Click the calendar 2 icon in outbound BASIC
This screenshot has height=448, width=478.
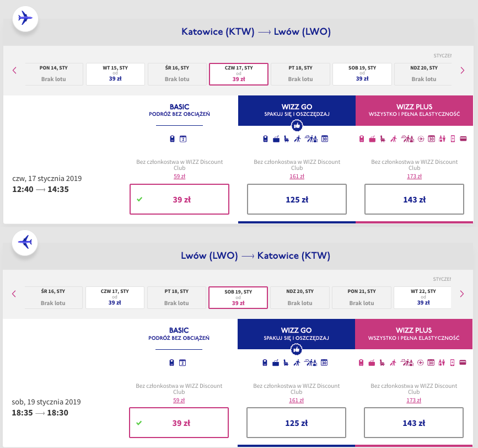tap(182, 139)
